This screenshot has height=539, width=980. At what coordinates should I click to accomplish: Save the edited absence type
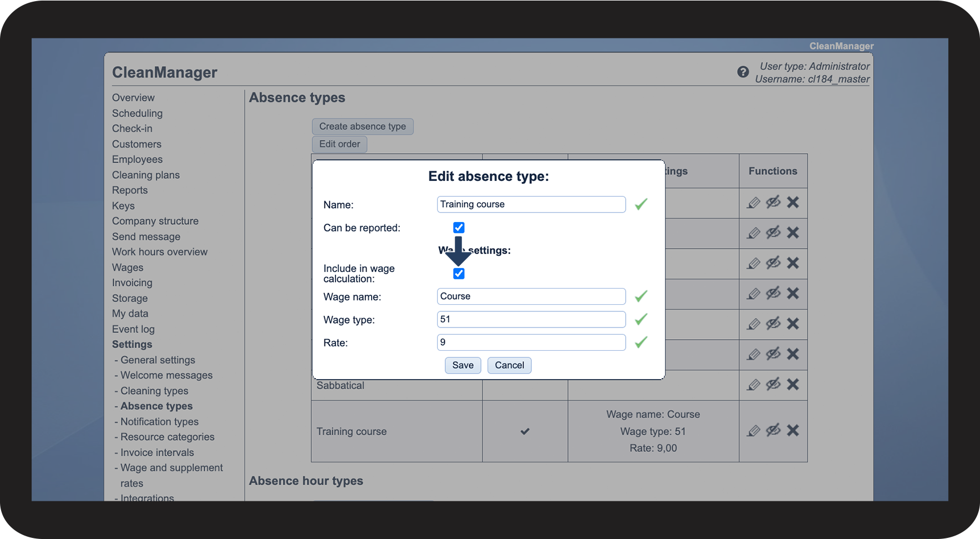tap(463, 365)
